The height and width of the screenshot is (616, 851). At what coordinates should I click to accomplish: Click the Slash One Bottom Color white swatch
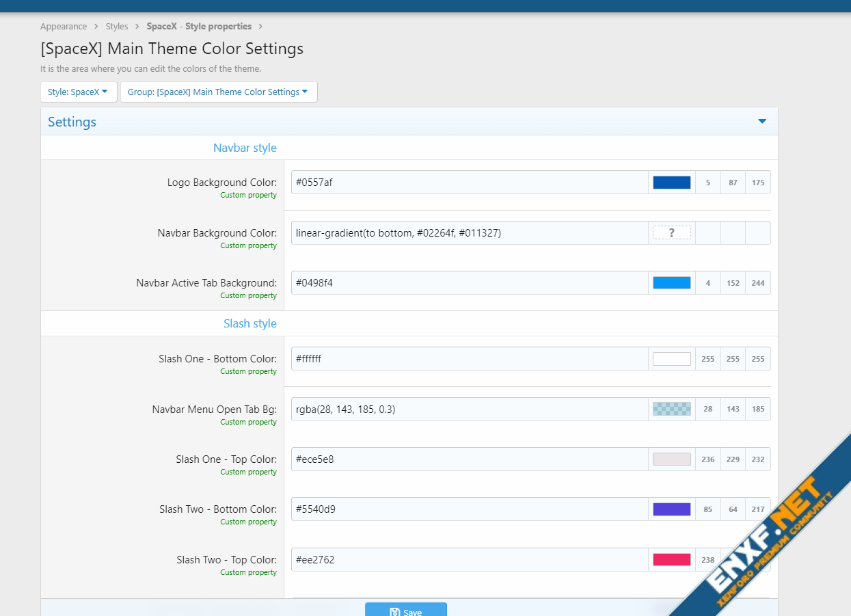[671, 359]
